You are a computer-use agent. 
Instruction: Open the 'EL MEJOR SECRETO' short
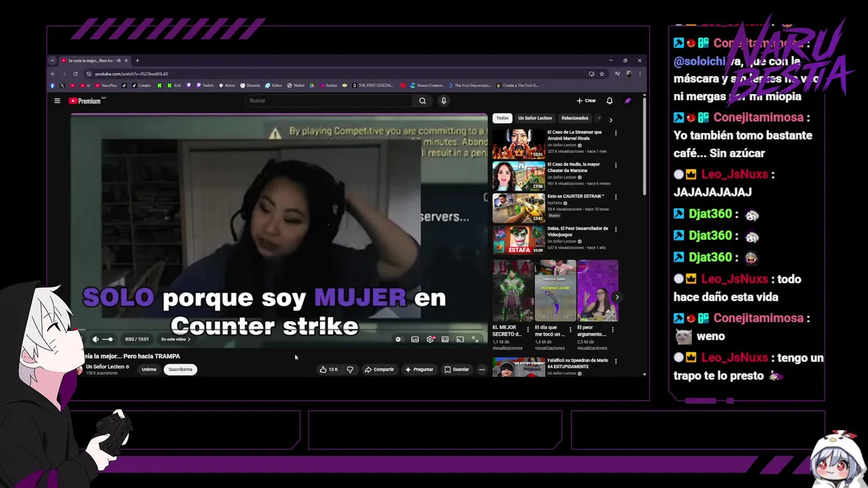[x=513, y=290]
